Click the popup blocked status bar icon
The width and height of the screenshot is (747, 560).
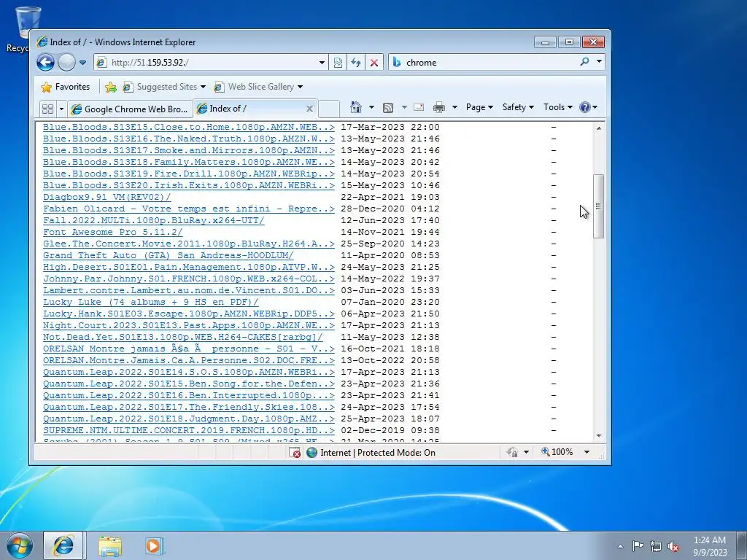[295, 452]
